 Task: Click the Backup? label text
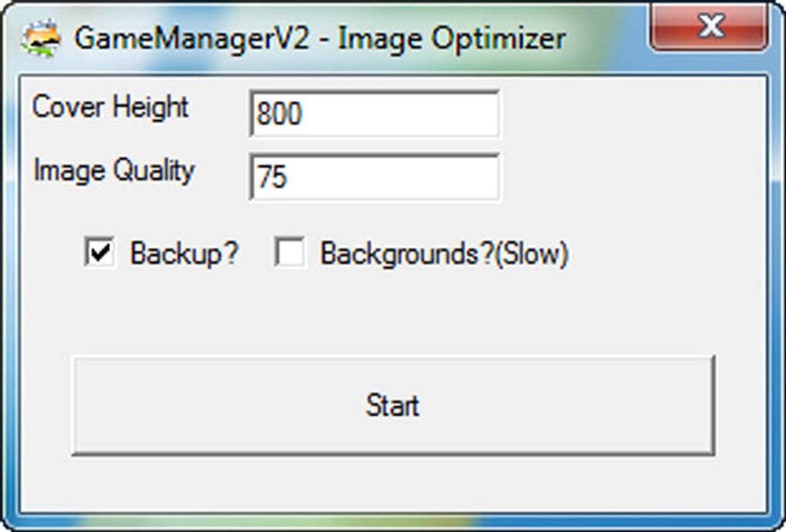(x=184, y=253)
